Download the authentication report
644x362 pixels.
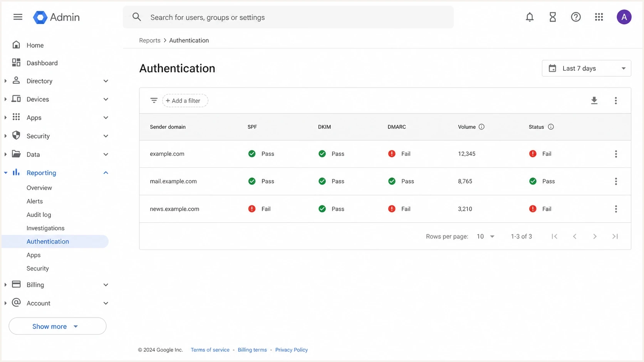pyautogui.click(x=594, y=100)
